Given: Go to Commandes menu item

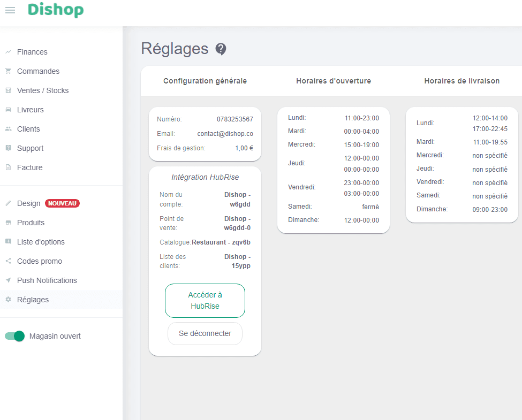Looking at the screenshot, I should point(39,71).
